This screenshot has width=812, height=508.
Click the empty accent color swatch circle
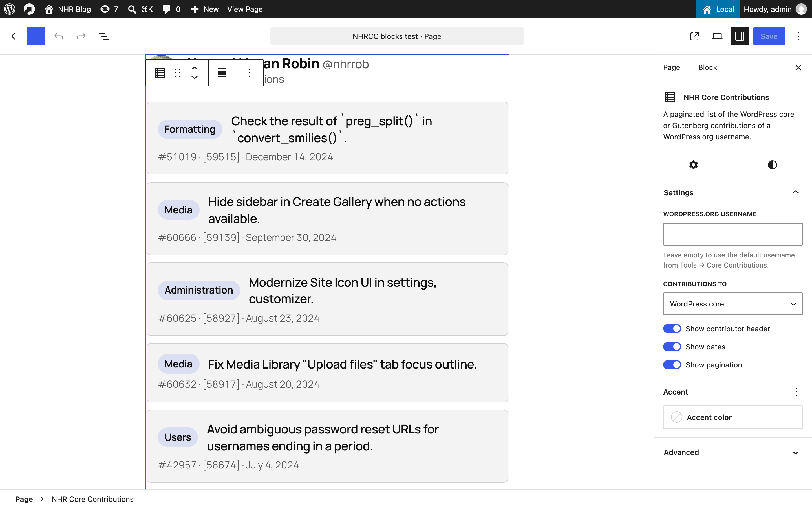point(676,417)
